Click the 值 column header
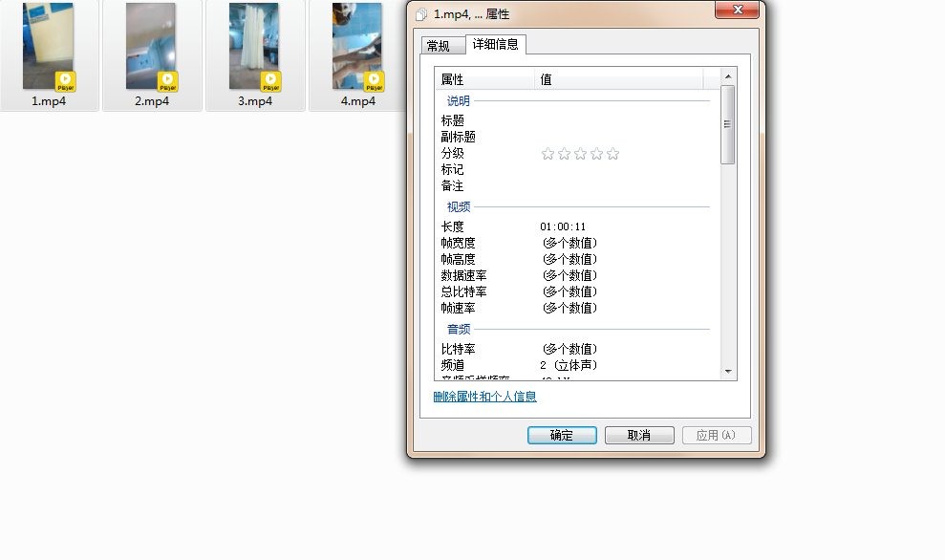 coord(618,79)
